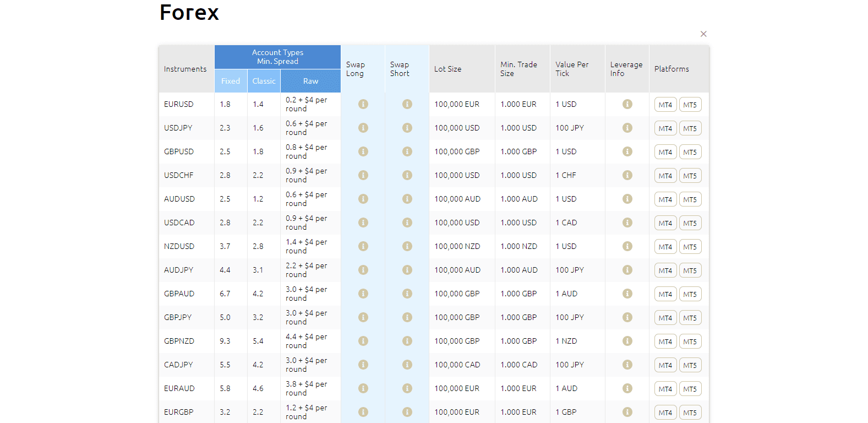Choose MT5 platform for EURGBP

click(x=690, y=413)
